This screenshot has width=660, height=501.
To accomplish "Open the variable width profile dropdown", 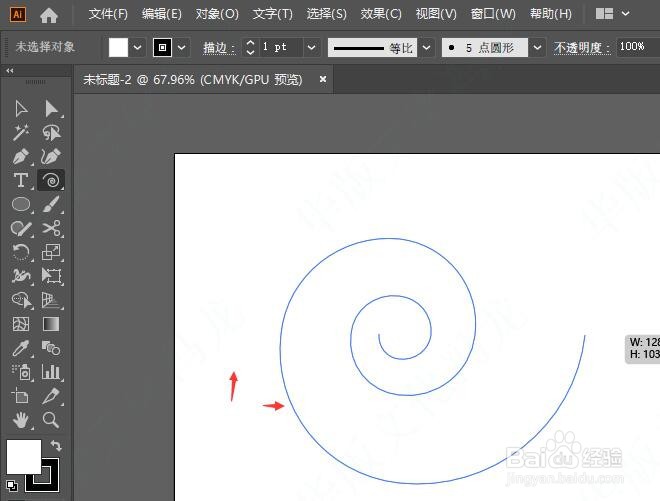I will coord(426,48).
